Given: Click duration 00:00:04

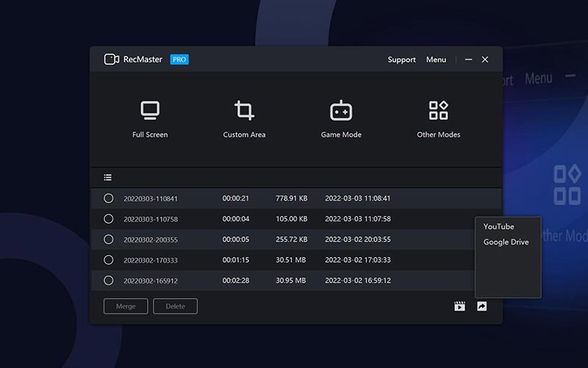Looking at the screenshot, I should click(235, 219).
